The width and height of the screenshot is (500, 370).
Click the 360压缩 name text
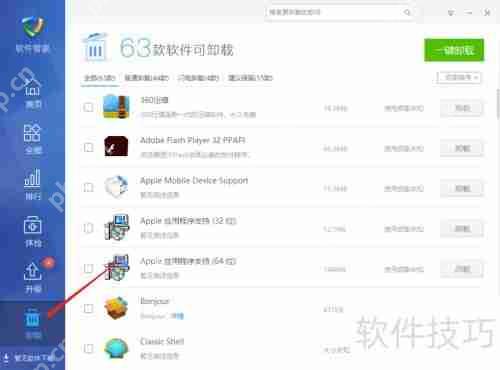(154, 100)
